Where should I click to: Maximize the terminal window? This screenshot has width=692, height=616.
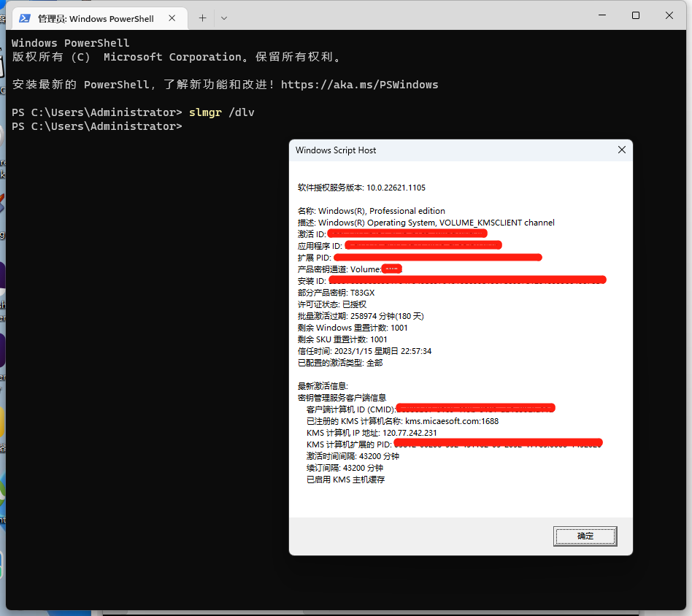636,15
